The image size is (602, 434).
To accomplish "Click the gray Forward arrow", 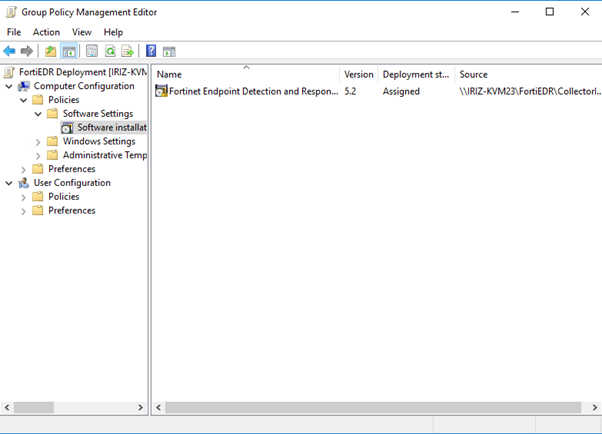I will click(26, 51).
